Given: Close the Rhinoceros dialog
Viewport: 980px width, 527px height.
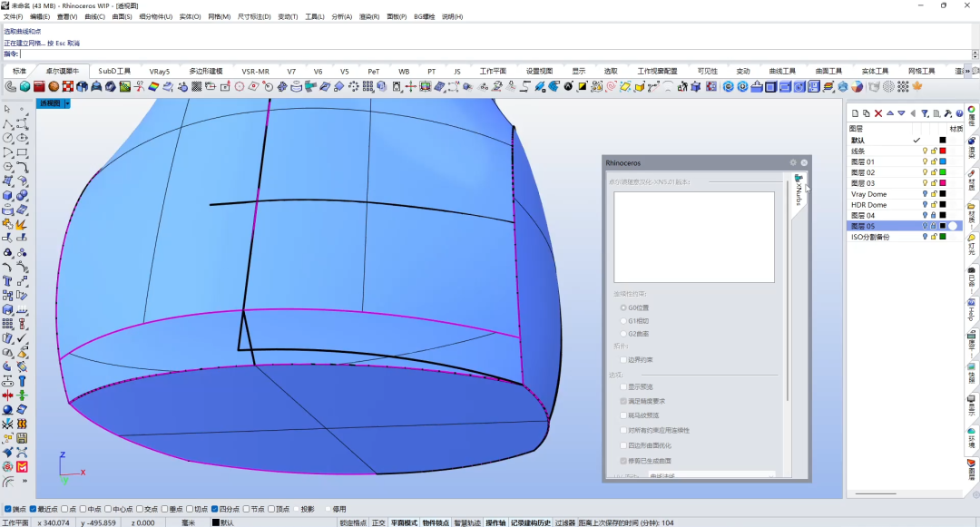Looking at the screenshot, I should coord(804,163).
